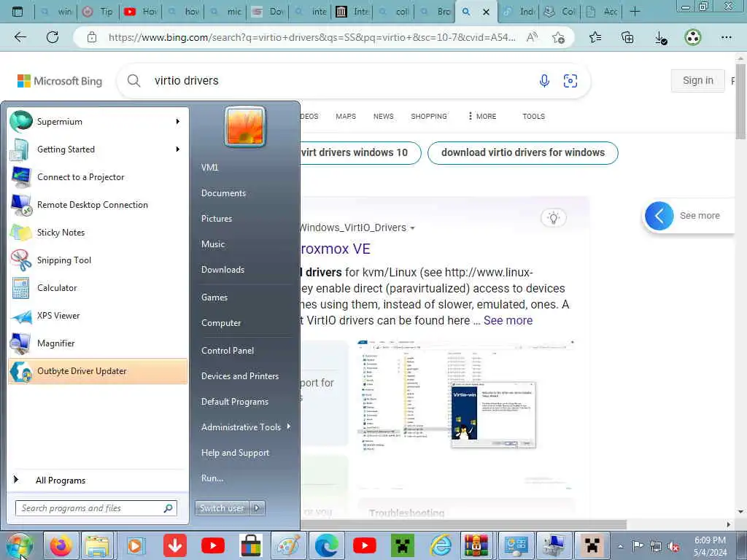Open the Music library
Screen dimensions: 747x560
213,244
